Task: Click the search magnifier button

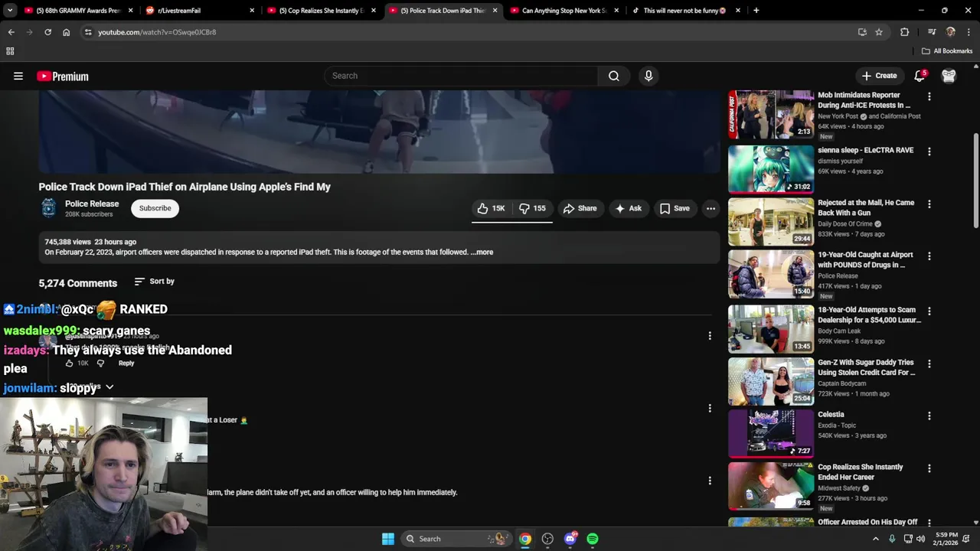Action: click(x=614, y=76)
